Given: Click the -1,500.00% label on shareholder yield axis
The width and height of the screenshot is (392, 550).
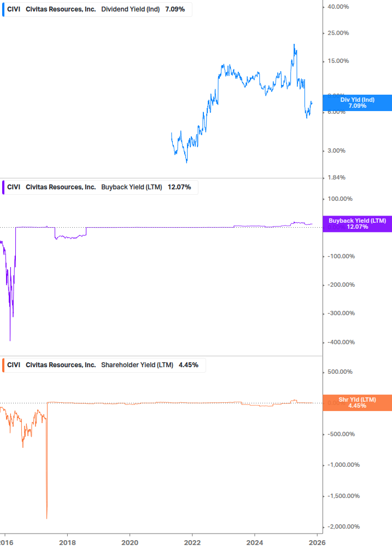Looking at the screenshot, I should pos(343,496).
